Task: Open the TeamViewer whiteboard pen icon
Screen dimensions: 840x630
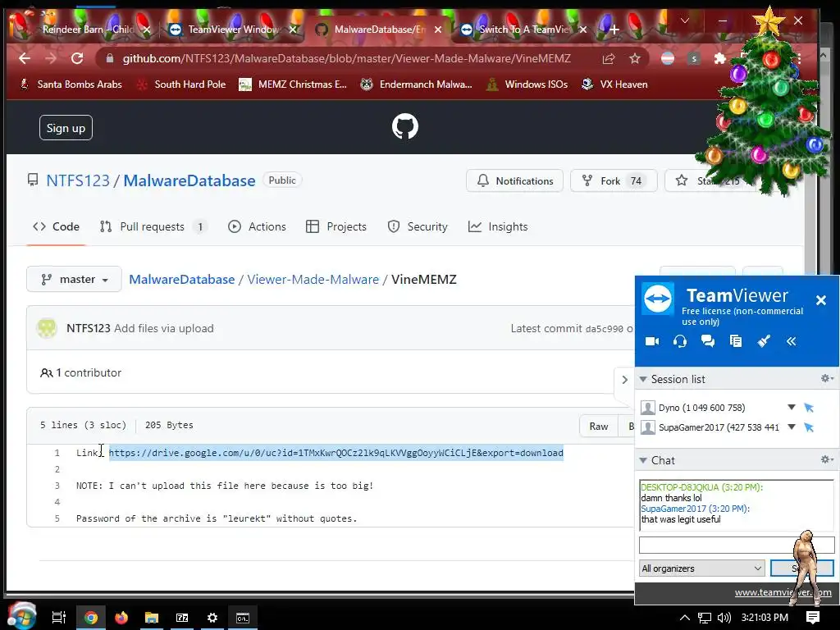Action: point(764,341)
